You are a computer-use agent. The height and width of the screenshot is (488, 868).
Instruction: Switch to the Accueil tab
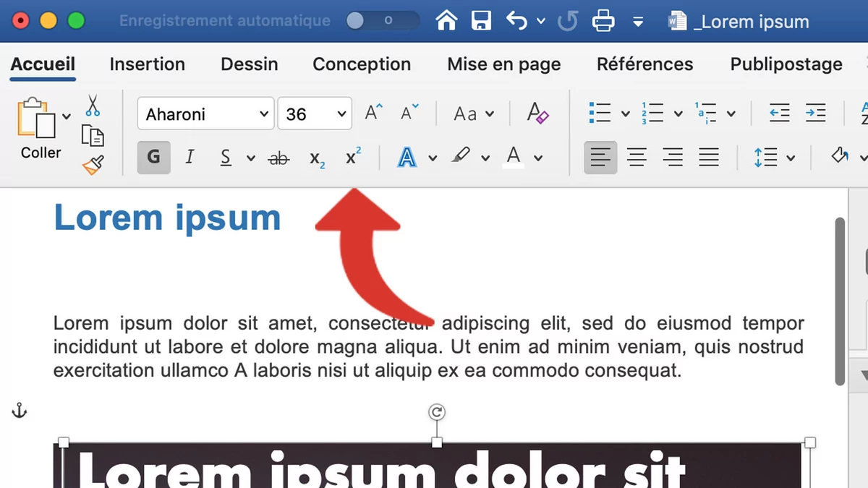coord(43,64)
